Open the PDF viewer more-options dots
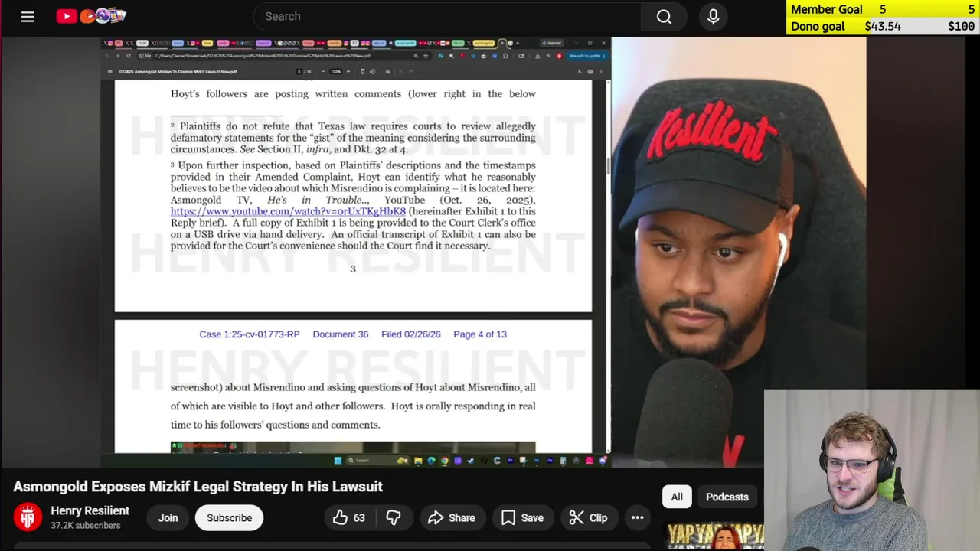The height and width of the screenshot is (551, 980). (601, 72)
